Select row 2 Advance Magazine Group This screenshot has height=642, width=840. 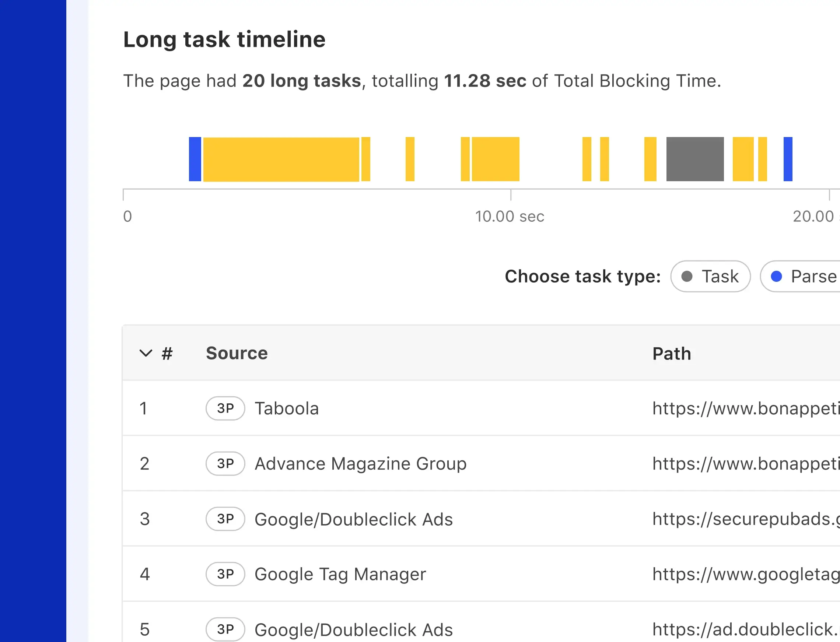(360, 463)
